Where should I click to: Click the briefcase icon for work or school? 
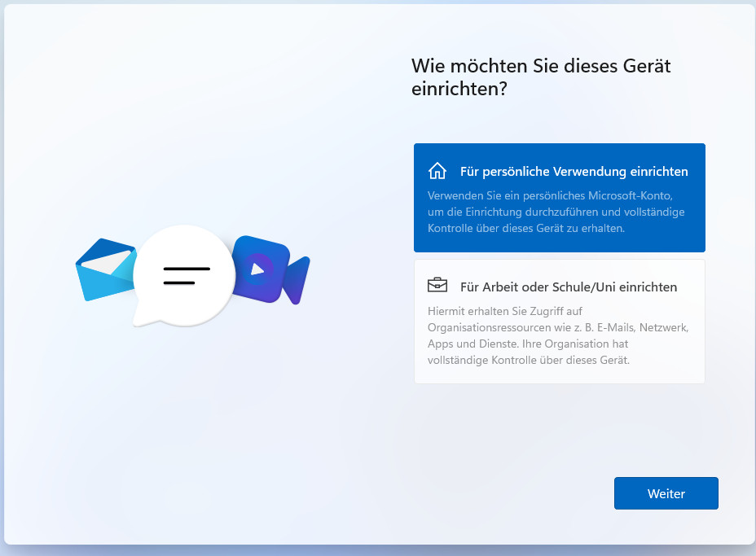pyautogui.click(x=437, y=286)
